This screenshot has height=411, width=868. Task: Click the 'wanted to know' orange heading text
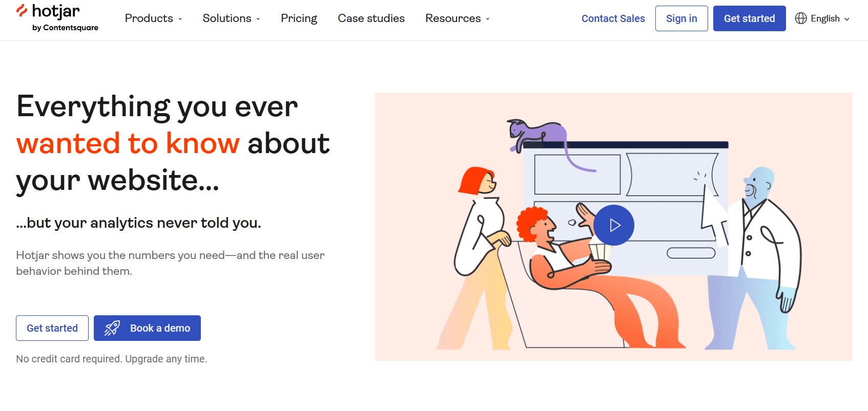point(128,143)
